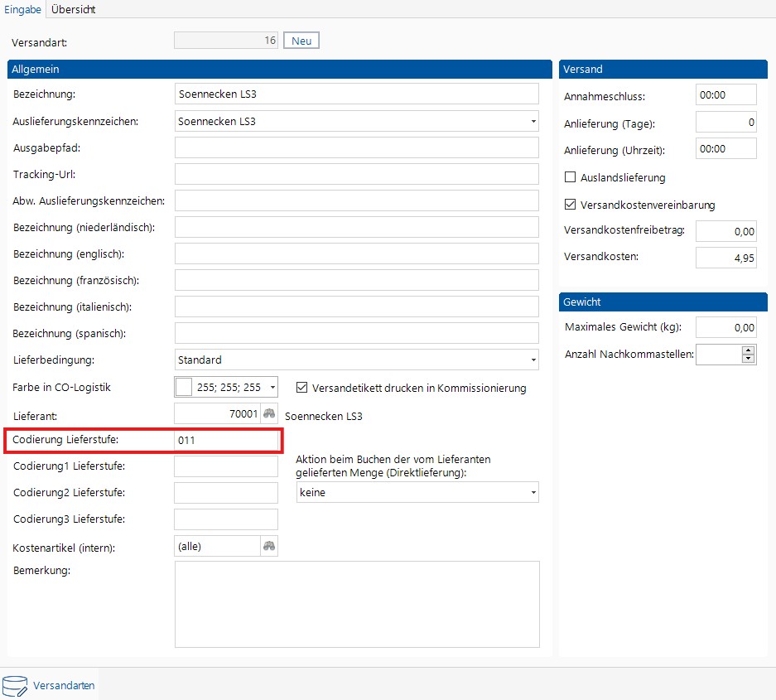Click the Tracking-Url input field
The height and width of the screenshot is (700, 776).
[x=356, y=174]
